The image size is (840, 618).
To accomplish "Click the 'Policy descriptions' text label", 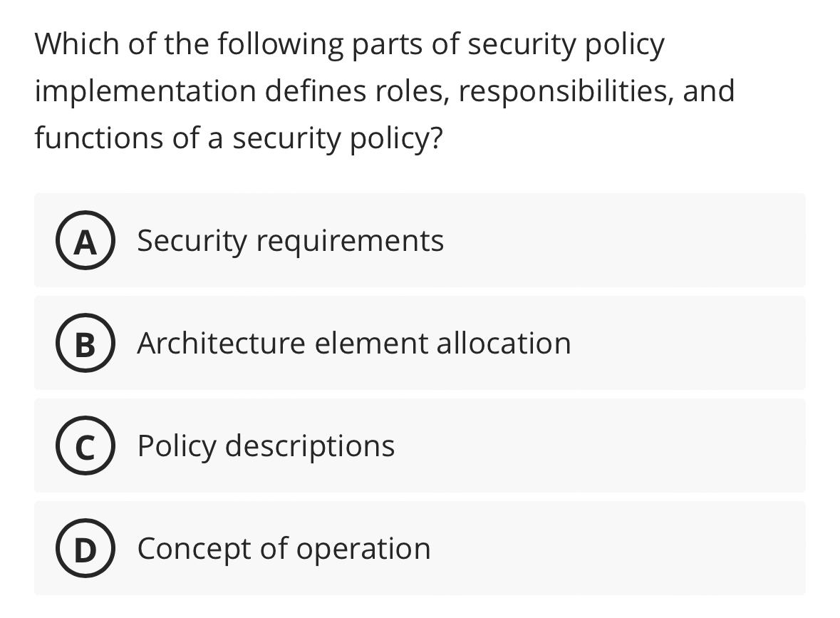I will tap(266, 447).
